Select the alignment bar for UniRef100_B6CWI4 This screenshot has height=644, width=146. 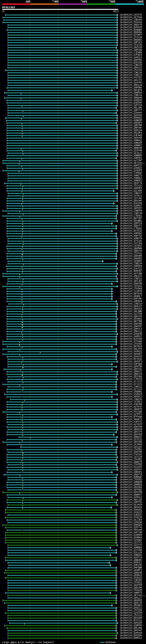[x=60, y=90]
